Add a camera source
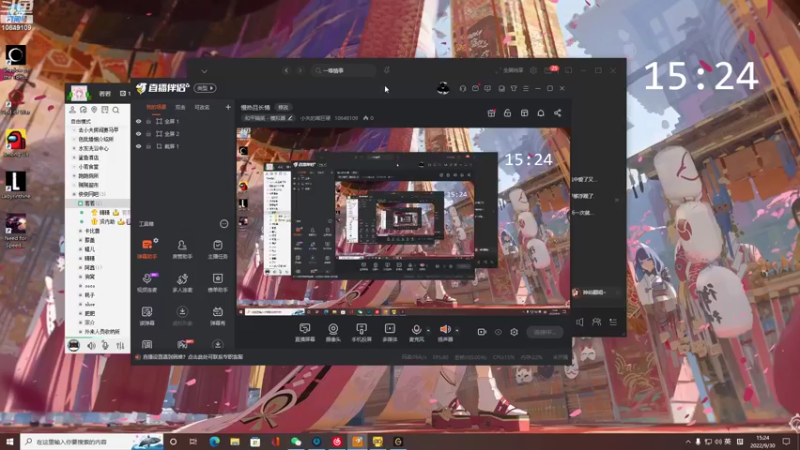This screenshot has height=450, width=800. [333, 332]
